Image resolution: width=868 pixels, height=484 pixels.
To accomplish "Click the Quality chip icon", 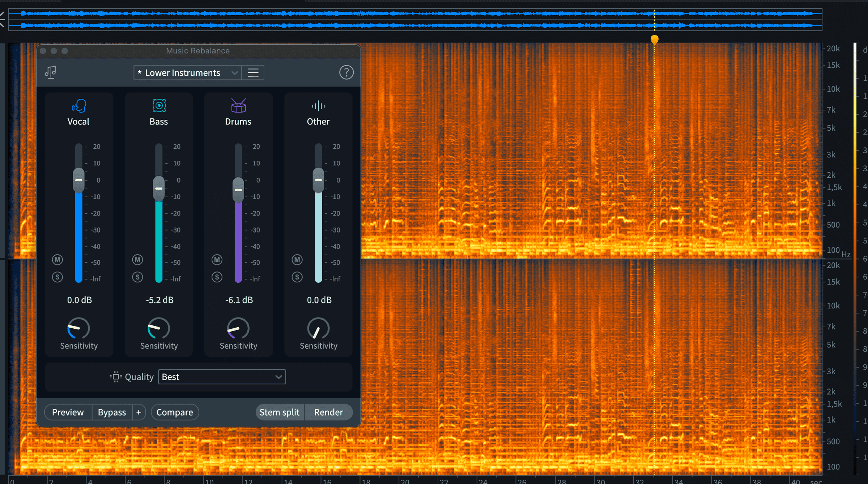I will 116,377.
